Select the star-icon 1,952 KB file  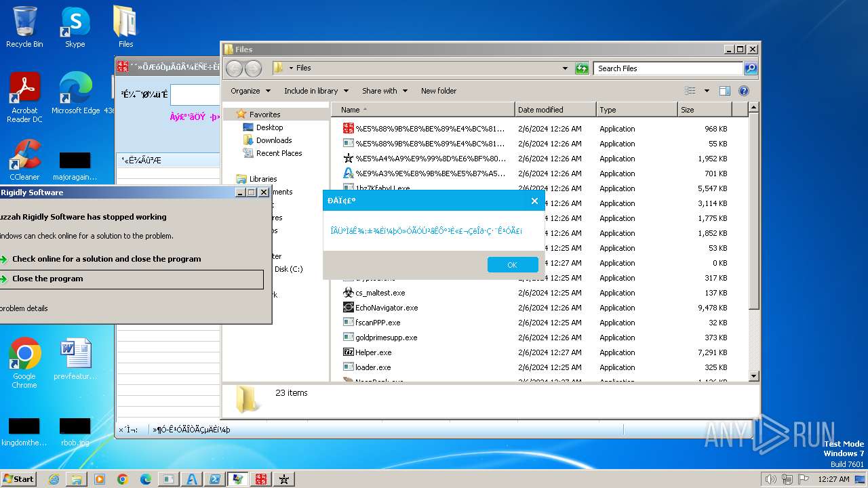pos(536,159)
